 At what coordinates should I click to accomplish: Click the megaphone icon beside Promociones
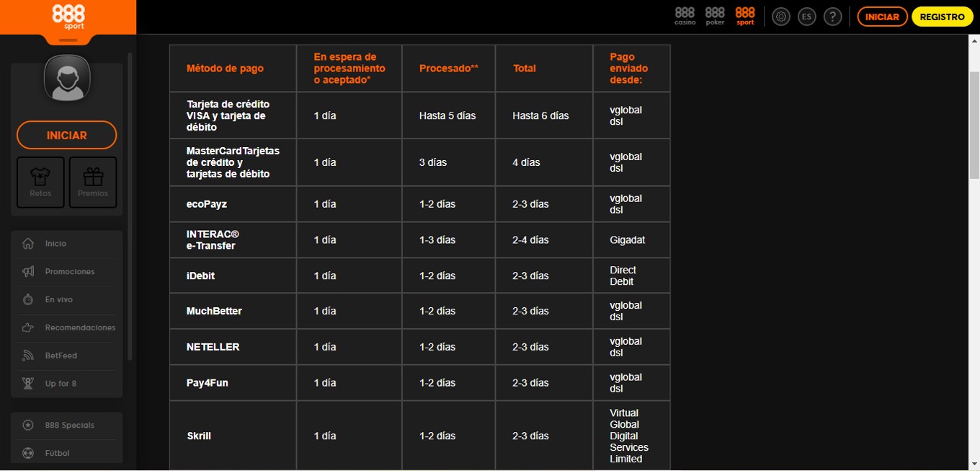(28, 271)
